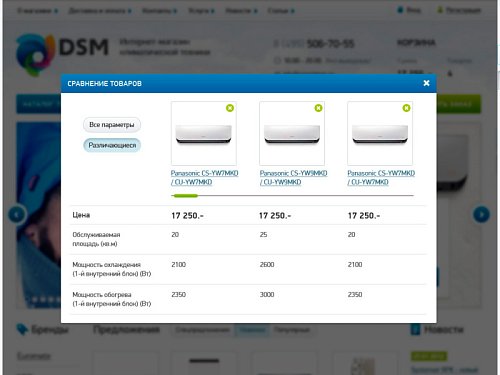Switch to the Популярные tab

pyautogui.click(x=292, y=330)
